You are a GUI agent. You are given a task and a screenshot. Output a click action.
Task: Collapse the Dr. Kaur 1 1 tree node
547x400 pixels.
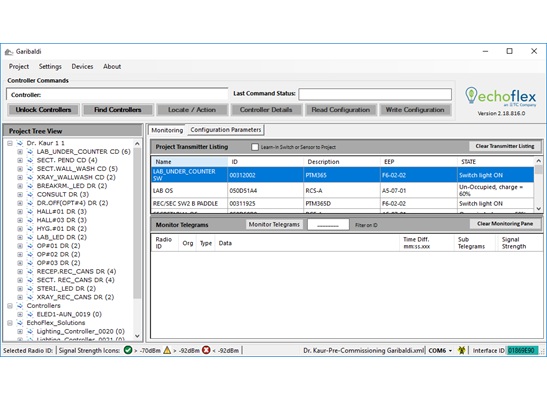(10, 143)
